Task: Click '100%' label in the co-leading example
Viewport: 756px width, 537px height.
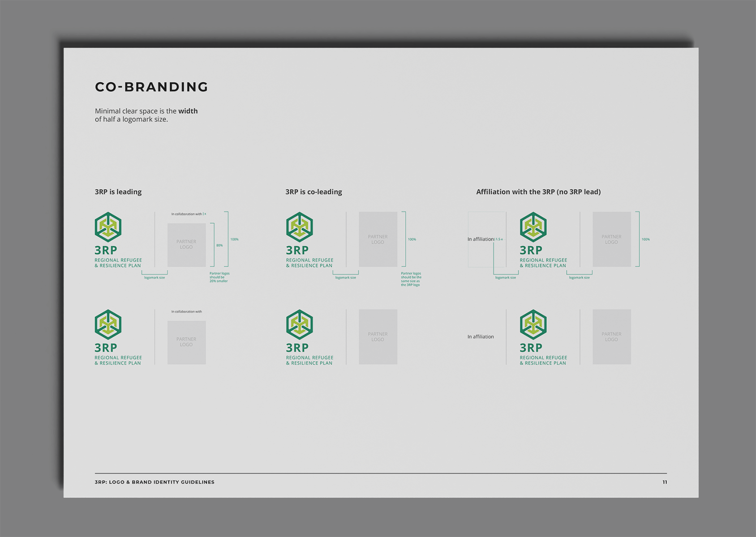Action: (x=412, y=239)
